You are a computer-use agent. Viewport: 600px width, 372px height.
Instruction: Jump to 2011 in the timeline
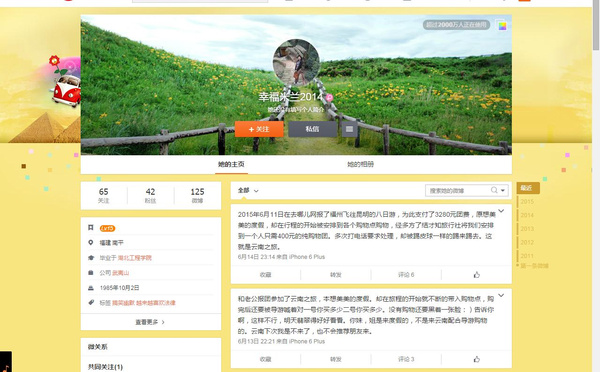point(527,256)
